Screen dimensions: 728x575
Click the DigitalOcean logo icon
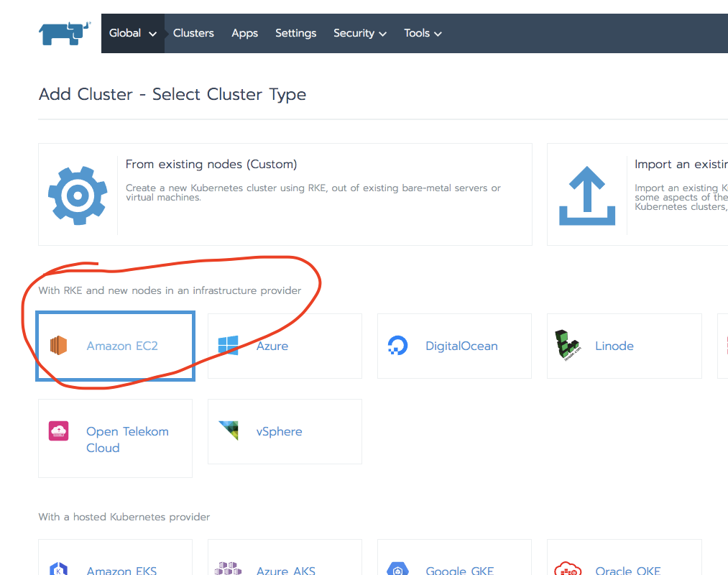397,346
